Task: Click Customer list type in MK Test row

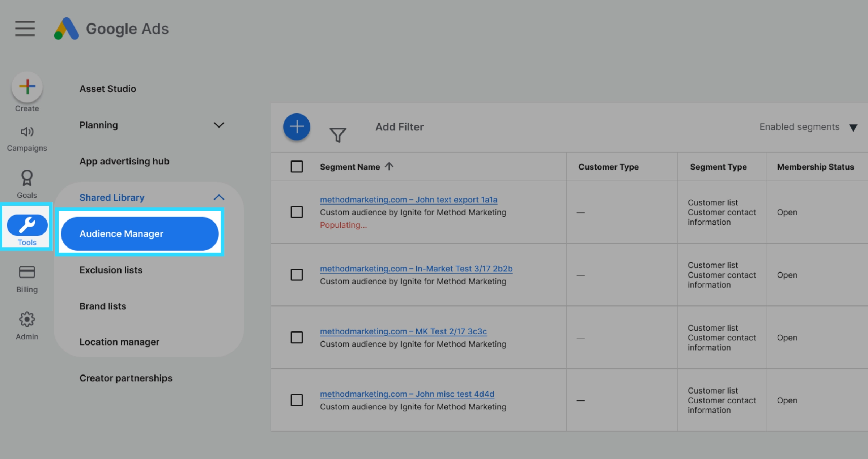Action: (x=712, y=328)
